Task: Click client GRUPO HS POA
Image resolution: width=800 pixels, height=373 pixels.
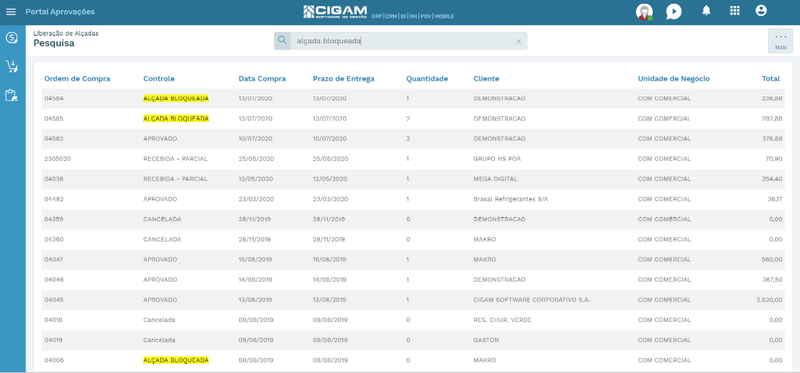Action: point(497,159)
